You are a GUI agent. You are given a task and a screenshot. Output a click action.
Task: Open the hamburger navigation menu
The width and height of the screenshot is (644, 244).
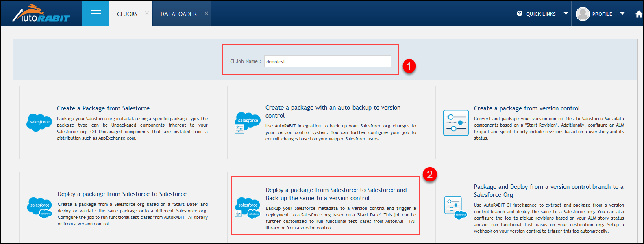(x=96, y=14)
